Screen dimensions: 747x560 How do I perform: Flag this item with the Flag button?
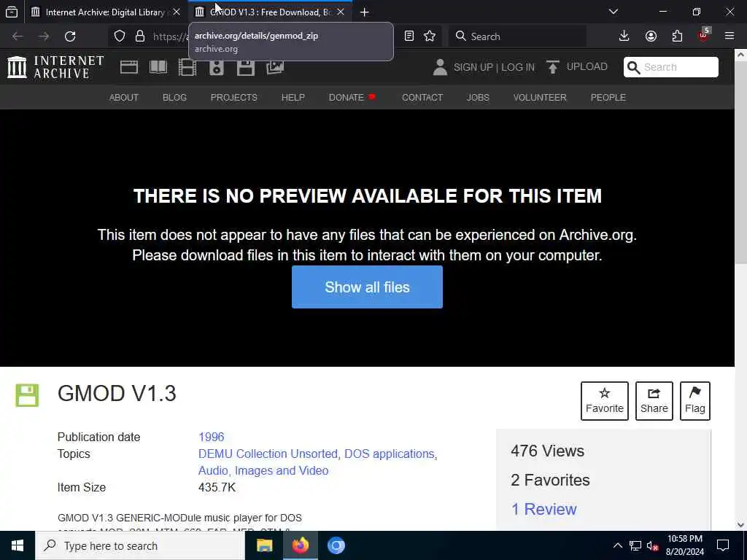point(695,401)
